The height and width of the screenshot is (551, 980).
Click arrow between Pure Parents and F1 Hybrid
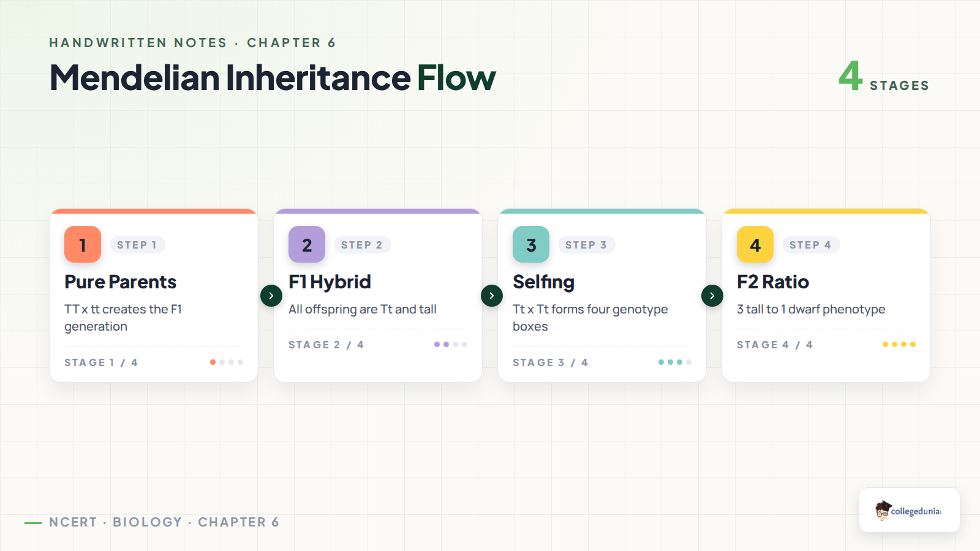(x=271, y=296)
